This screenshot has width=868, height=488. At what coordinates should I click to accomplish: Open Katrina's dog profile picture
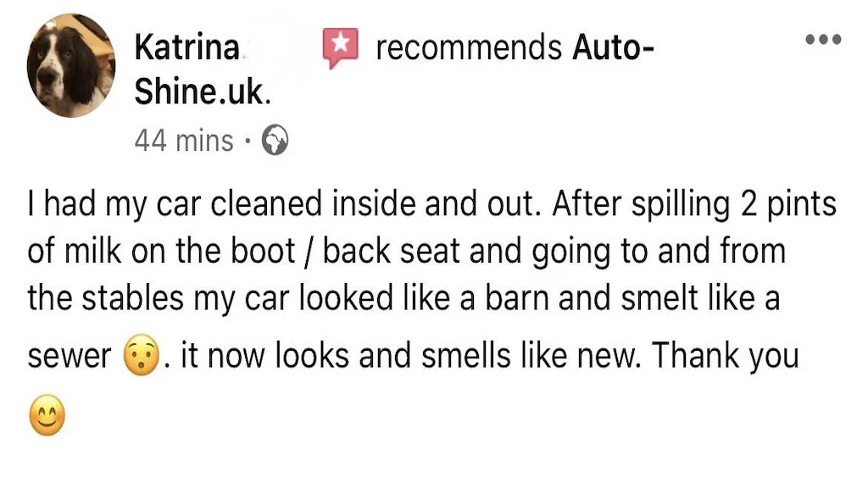(x=71, y=65)
